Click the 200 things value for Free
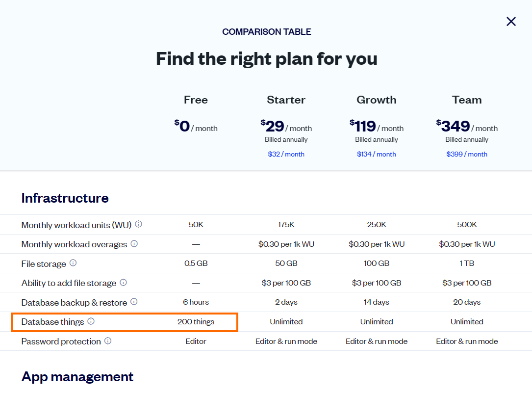Screen dimensions: 532x393 (x=196, y=322)
